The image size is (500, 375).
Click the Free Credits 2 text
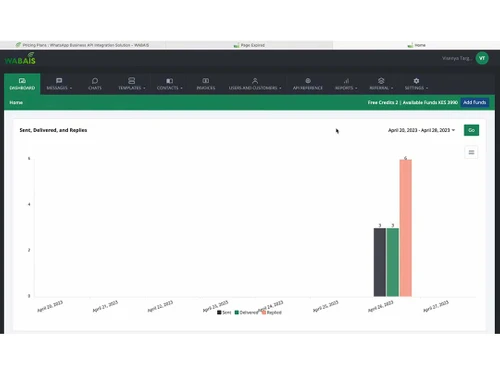[383, 102]
